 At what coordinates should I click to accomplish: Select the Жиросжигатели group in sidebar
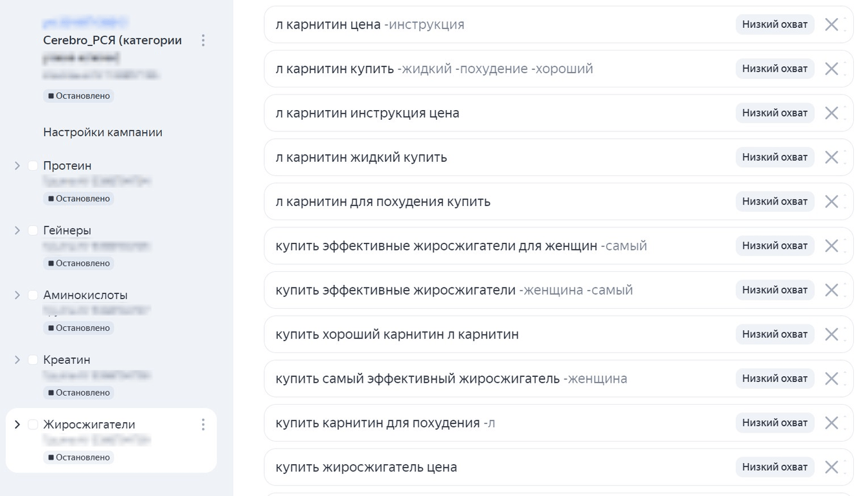click(x=89, y=425)
